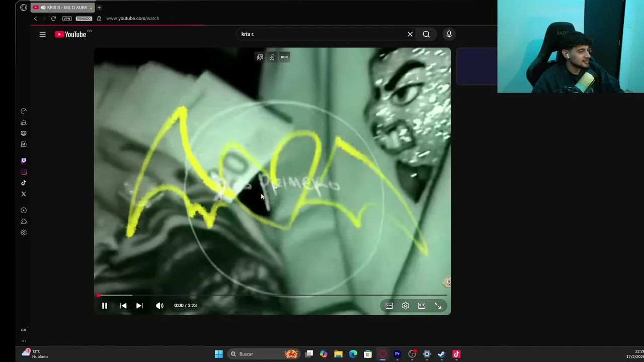Viewport: 644px width, 362px height.
Task: Open Microsoft Store from taskbar
Action: click(368, 354)
